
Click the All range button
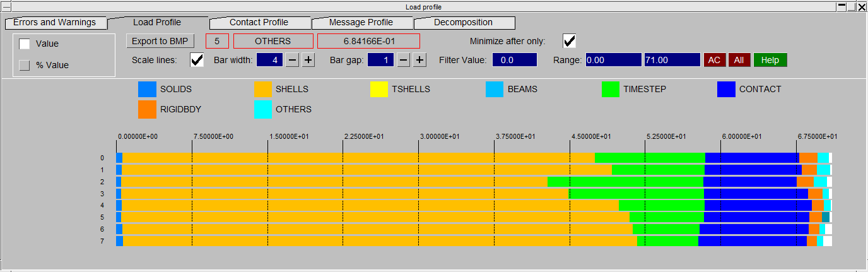pyautogui.click(x=739, y=60)
